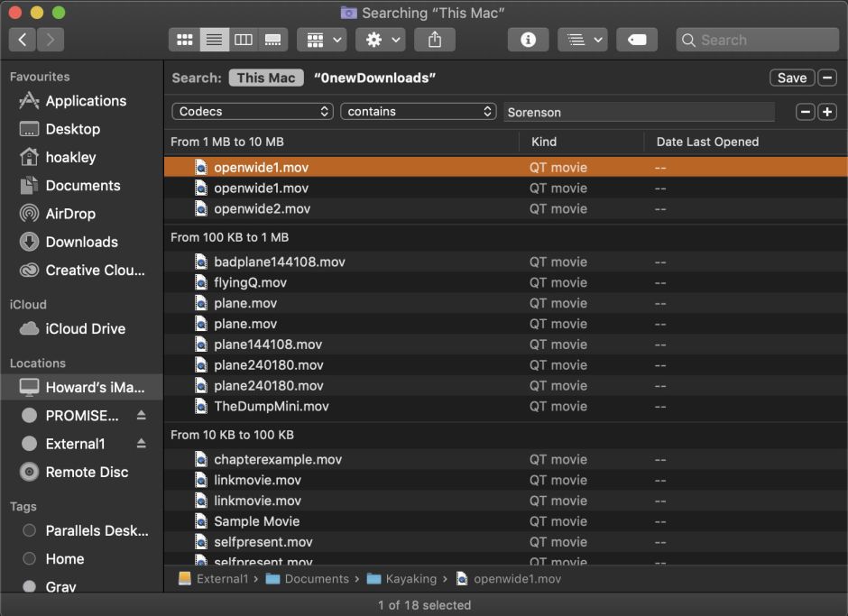Screen dimensions: 848x616
Task: Open Downloads from the sidebar
Action: pos(81,242)
